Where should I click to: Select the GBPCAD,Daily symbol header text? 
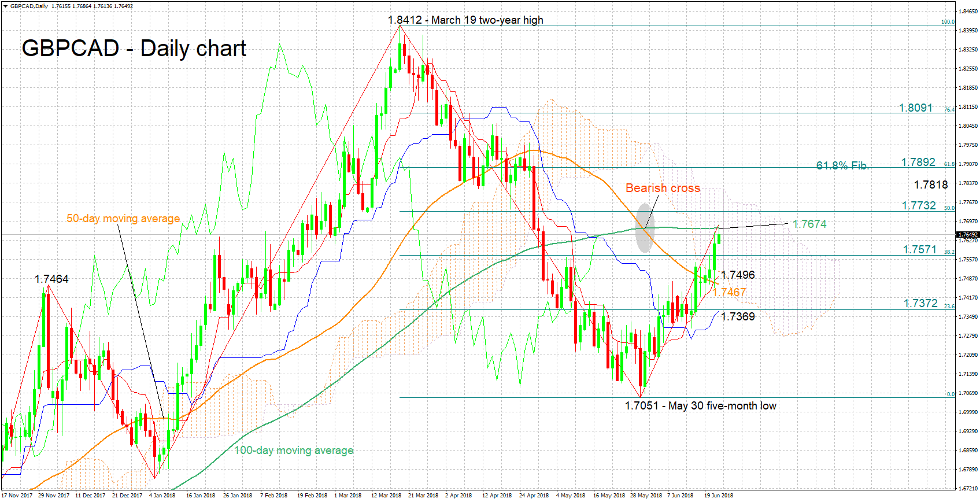click(x=29, y=6)
